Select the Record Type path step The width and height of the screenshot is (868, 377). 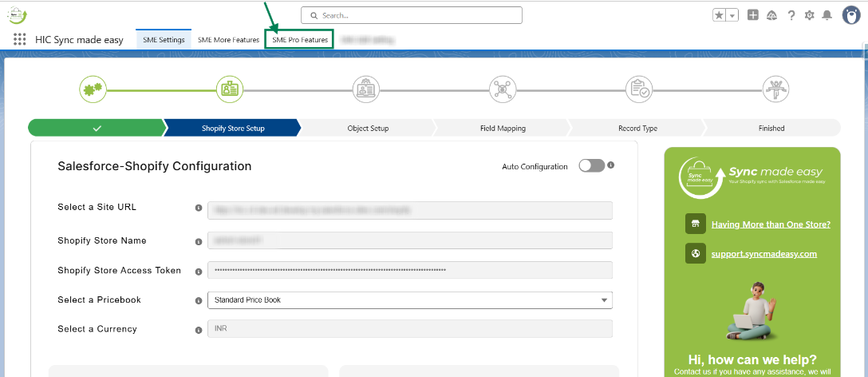tap(637, 128)
